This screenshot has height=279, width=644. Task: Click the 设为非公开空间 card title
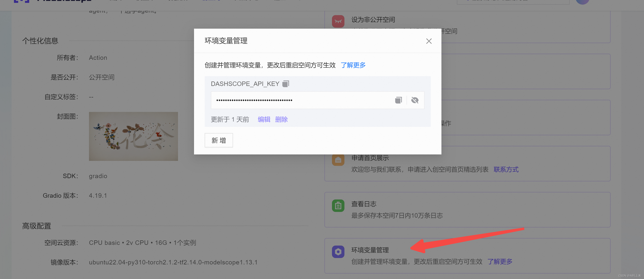coord(373,20)
